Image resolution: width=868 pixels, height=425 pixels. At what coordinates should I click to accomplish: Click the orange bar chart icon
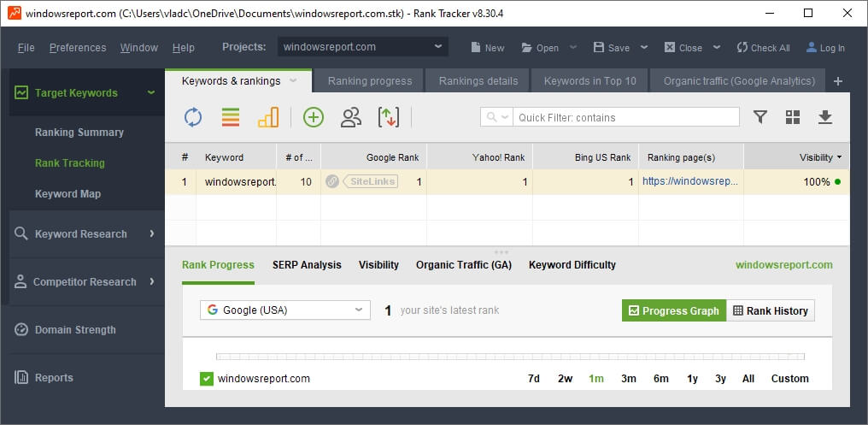(268, 117)
